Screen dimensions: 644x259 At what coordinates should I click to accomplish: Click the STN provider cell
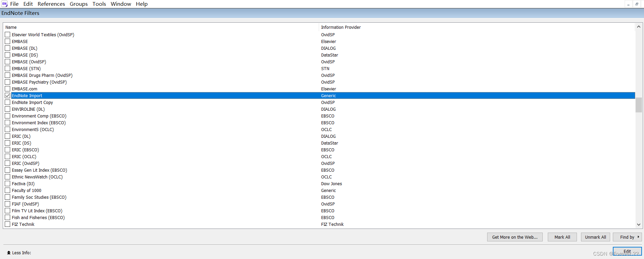click(x=325, y=68)
